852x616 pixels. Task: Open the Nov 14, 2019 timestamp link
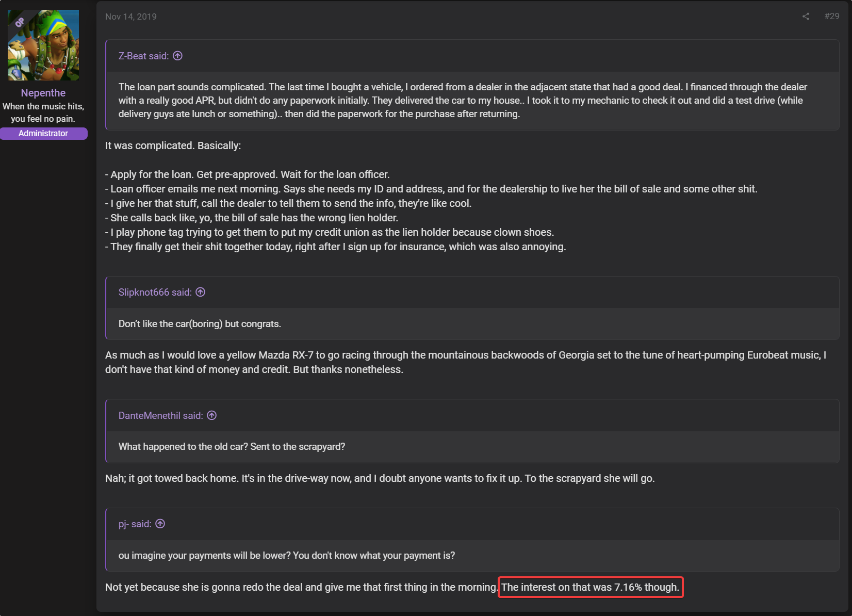[131, 17]
